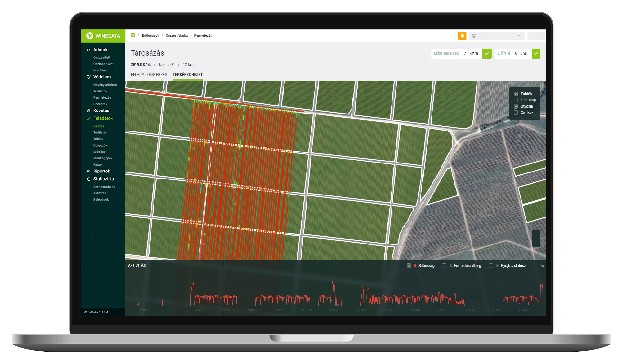Viewport: 623px width, 364px height.
Task: Click the Permetezés breadcrumb
Action: tap(203, 36)
